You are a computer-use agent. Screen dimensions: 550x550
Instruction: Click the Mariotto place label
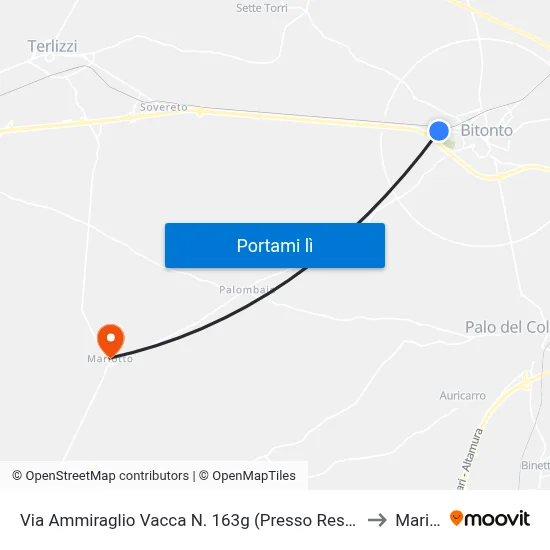click(x=110, y=359)
